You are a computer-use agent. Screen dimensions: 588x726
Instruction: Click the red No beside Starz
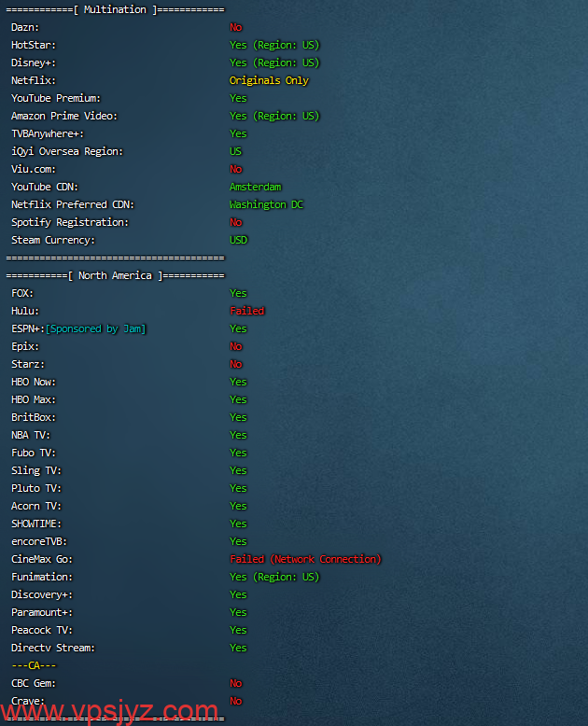click(x=235, y=364)
